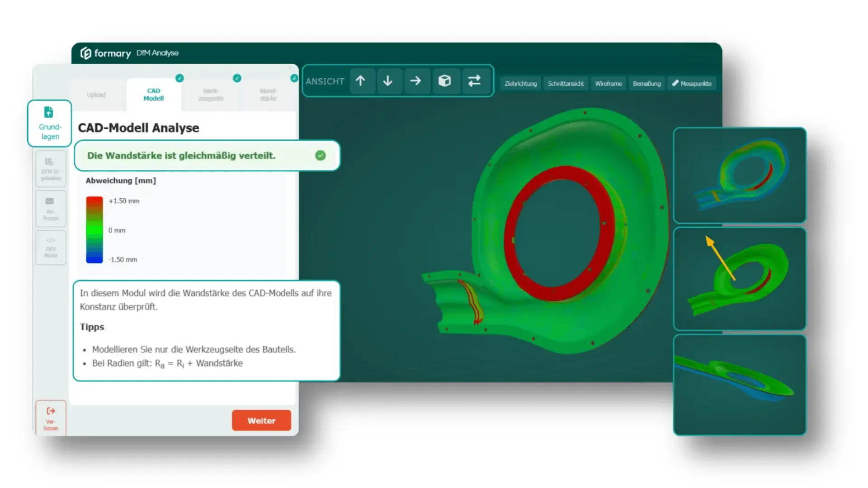Screen dimensions: 868x488
Task: Switch to the Upload tab
Action: [x=96, y=95]
